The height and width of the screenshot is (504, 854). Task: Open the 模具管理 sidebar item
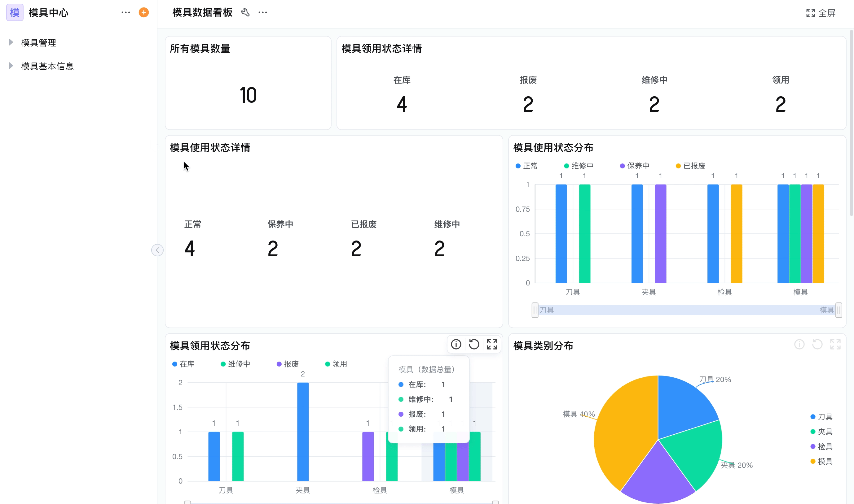38,42
